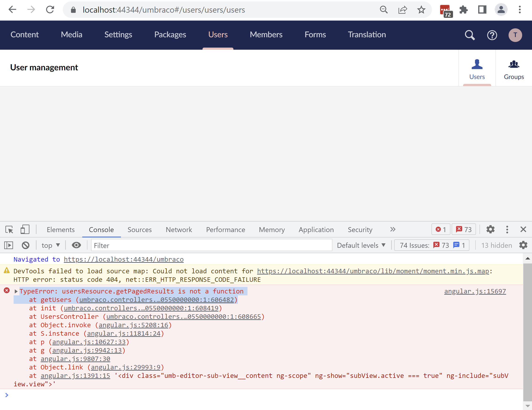
Task: Open the Translation section
Action: [x=367, y=35]
